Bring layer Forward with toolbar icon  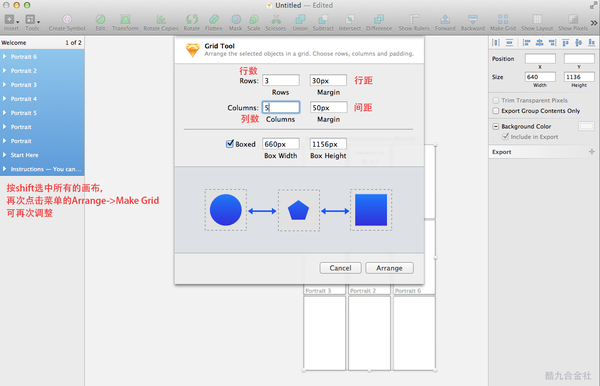pos(445,23)
